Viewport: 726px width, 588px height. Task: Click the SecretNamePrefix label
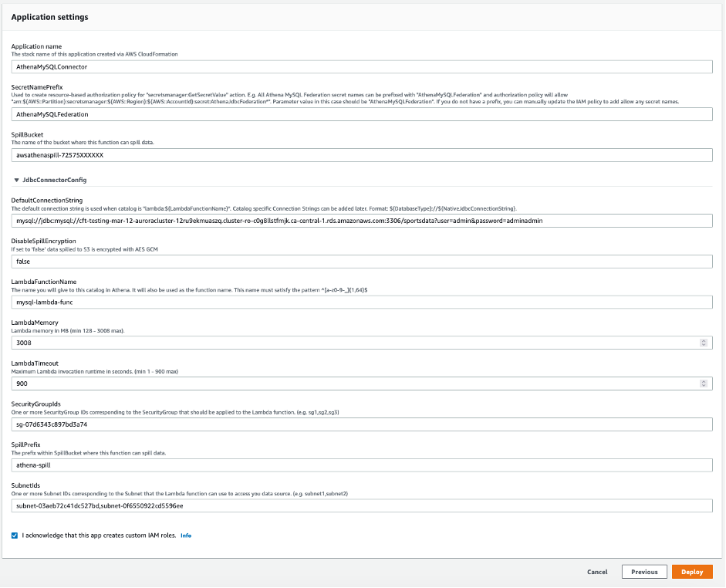(x=36, y=87)
